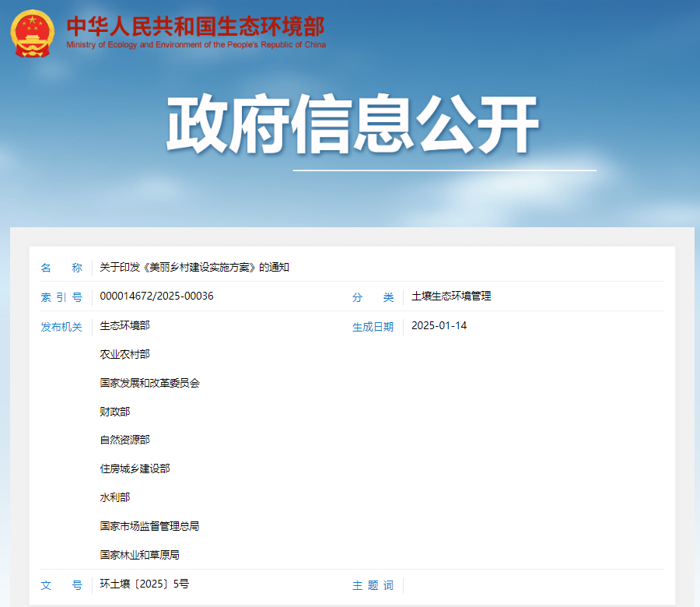The height and width of the screenshot is (607, 700).
Task: Click the national emblem logo
Action: click(32, 33)
